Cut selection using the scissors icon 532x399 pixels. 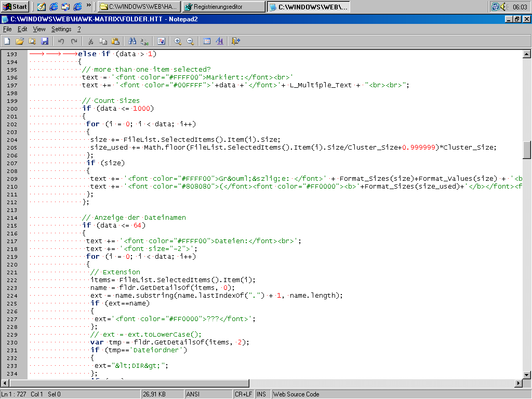click(90, 42)
